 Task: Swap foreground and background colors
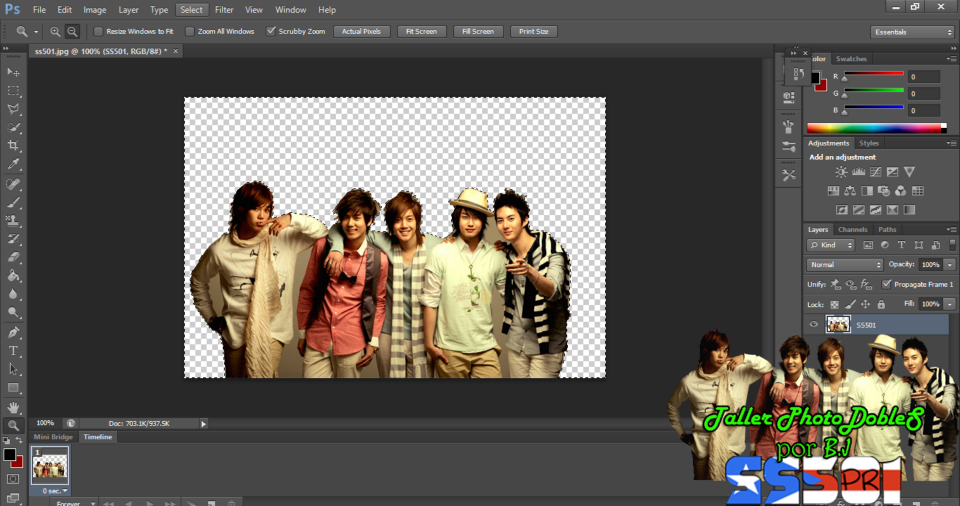click(19, 440)
